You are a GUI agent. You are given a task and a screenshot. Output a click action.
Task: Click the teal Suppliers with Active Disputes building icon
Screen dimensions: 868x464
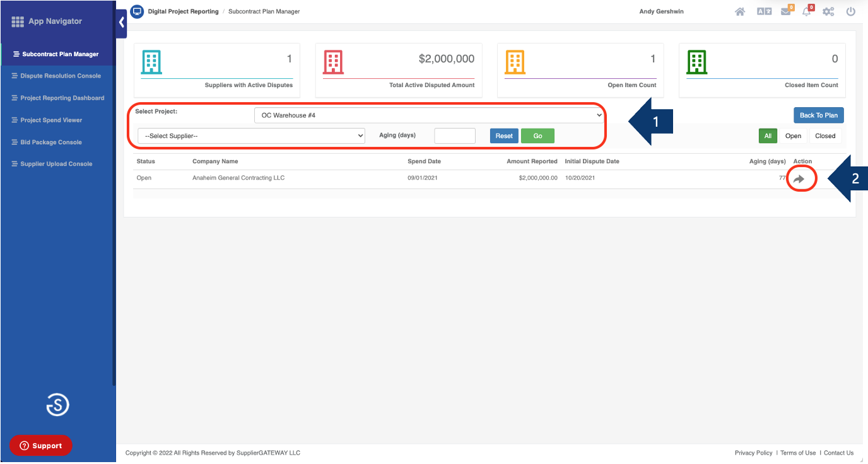tap(151, 62)
